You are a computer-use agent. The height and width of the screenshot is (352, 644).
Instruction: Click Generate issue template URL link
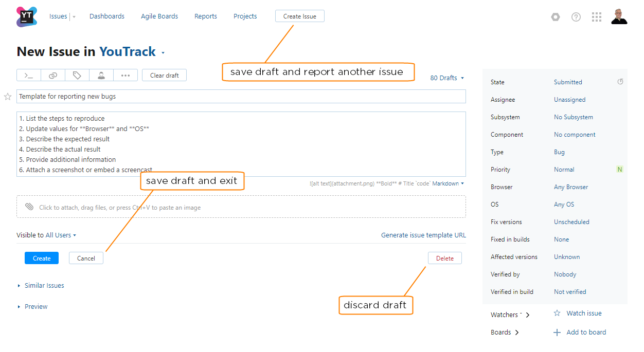(x=423, y=235)
